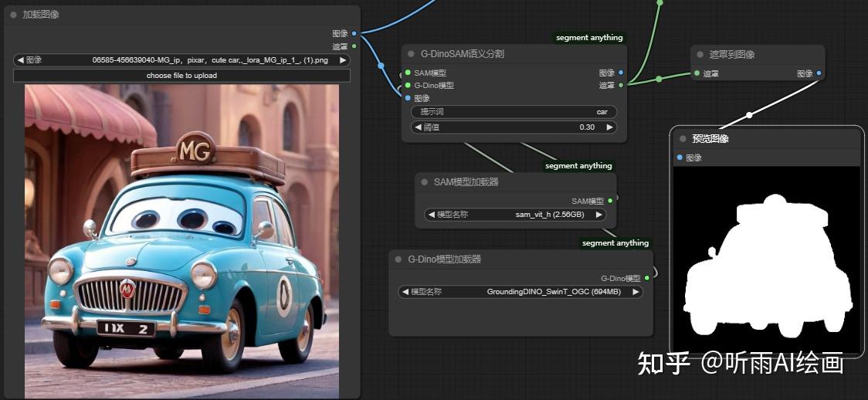Screen dimensions: 868x400
Task: Click the G-Dino模型加载器 node title
Action: (x=445, y=259)
